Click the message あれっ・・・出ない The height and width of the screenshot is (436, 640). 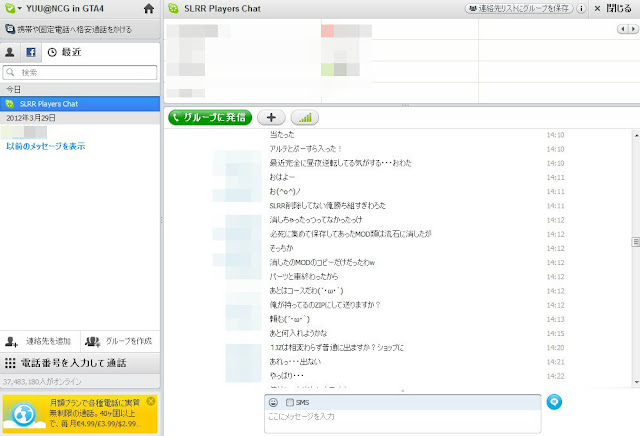pos(295,362)
